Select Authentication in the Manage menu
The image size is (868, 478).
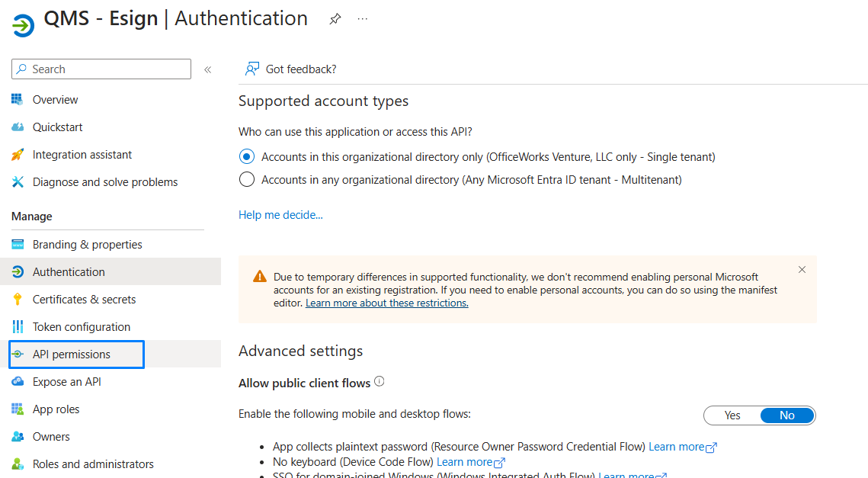click(x=69, y=272)
